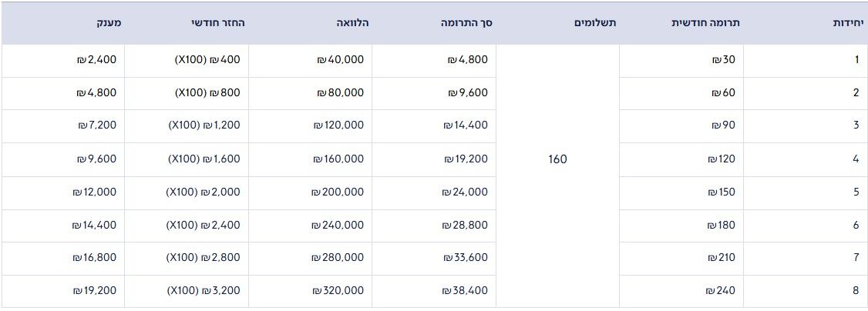
Task: Click the יחידות column header
Action: 848,23
